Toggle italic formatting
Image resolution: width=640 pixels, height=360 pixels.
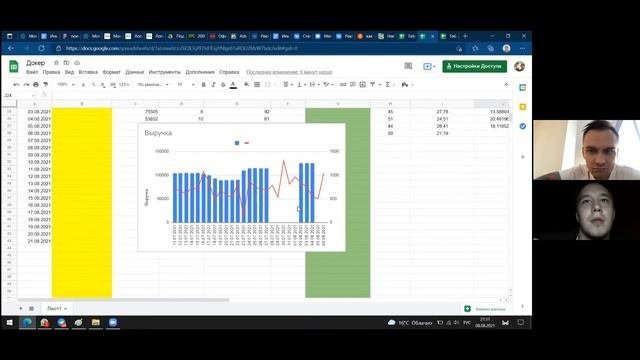213,84
